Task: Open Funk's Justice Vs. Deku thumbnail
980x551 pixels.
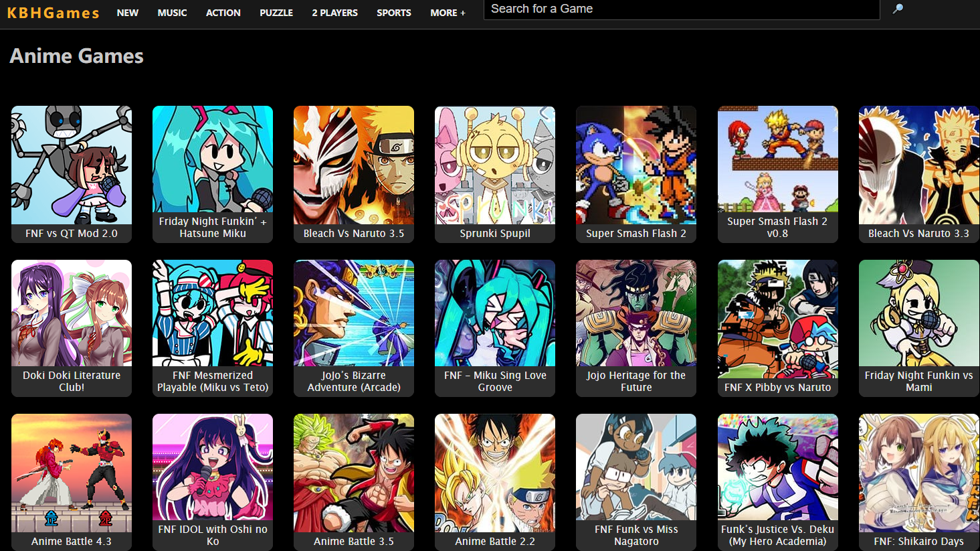Action: (x=778, y=467)
